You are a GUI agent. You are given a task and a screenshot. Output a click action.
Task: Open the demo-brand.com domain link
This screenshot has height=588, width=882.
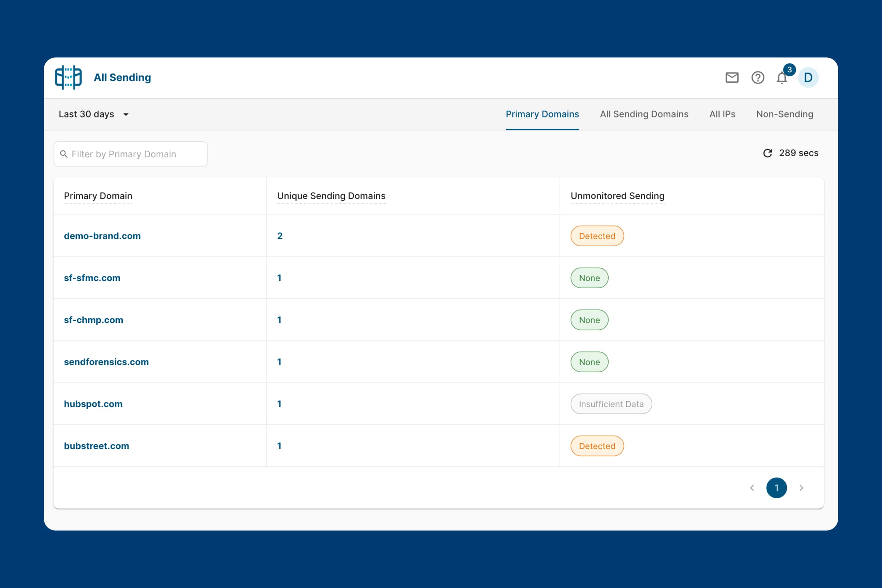102,236
